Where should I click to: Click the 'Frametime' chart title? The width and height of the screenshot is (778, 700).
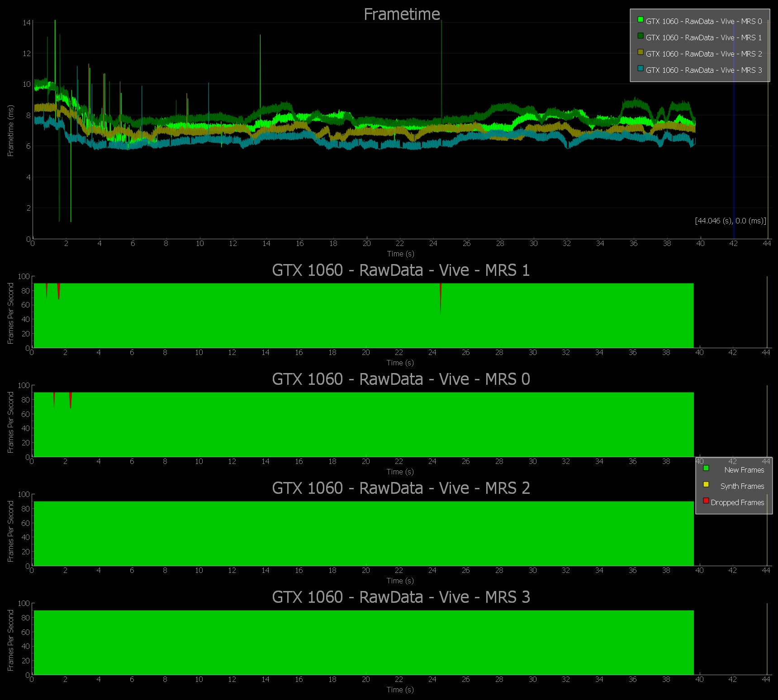click(402, 14)
